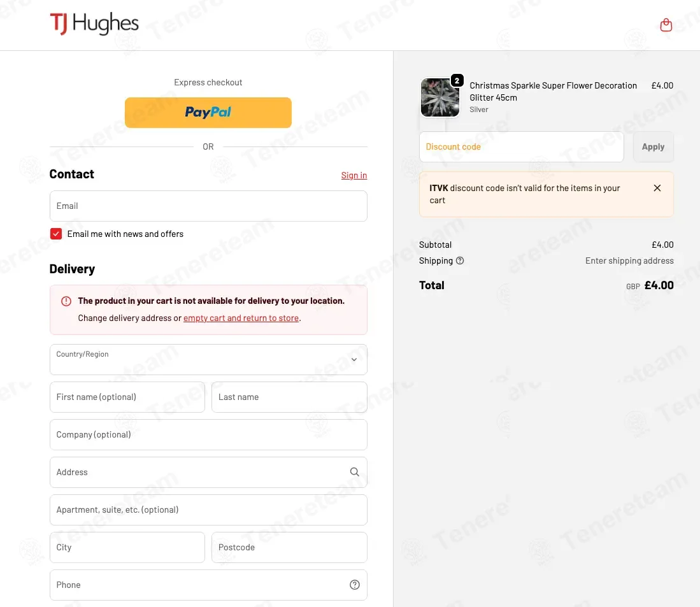Focus the City input field
The height and width of the screenshot is (607, 700).
point(127,548)
